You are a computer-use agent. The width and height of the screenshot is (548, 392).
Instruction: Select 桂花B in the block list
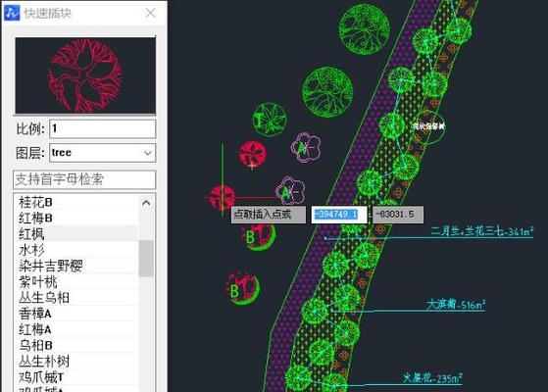point(76,202)
